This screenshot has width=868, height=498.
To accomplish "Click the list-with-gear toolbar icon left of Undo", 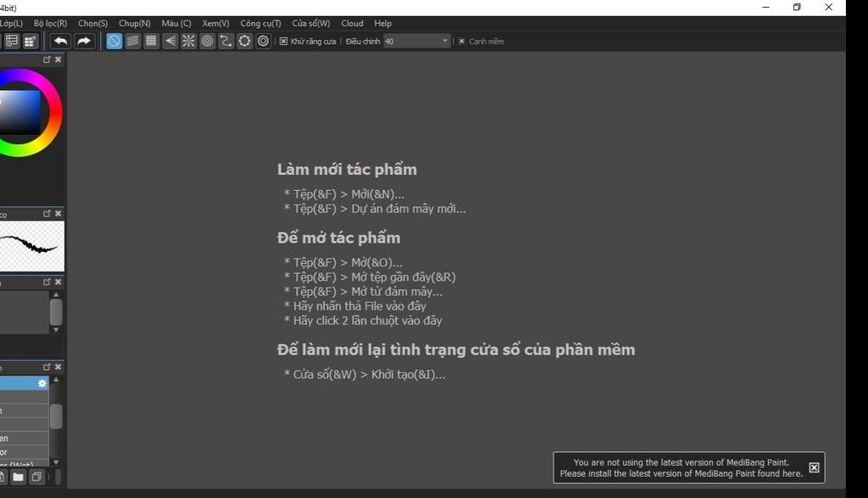I will [x=12, y=41].
